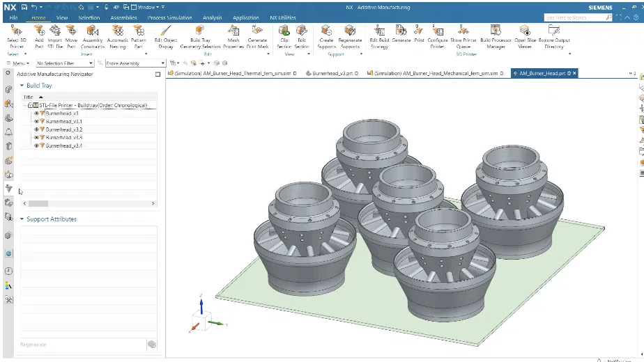The height and width of the screenshot is (362, 644).
Task: Click the scroll right arrow in navigator
Action: [x=153, y=203]
